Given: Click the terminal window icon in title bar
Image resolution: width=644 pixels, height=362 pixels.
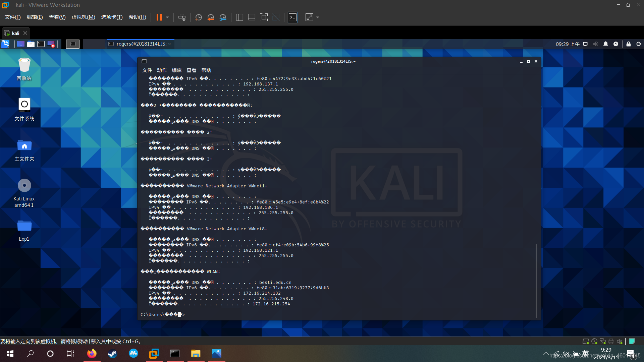Looking at the screenshot, I should coord(144,61).
